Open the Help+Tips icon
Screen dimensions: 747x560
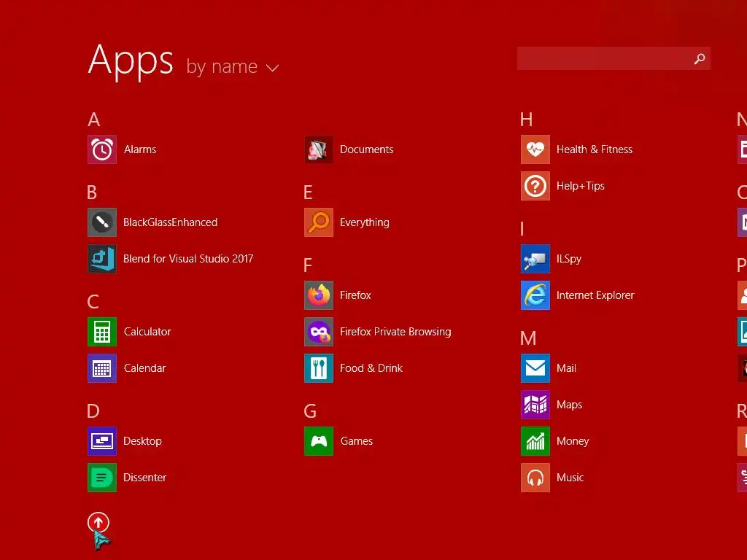click(x=535, y=186)
